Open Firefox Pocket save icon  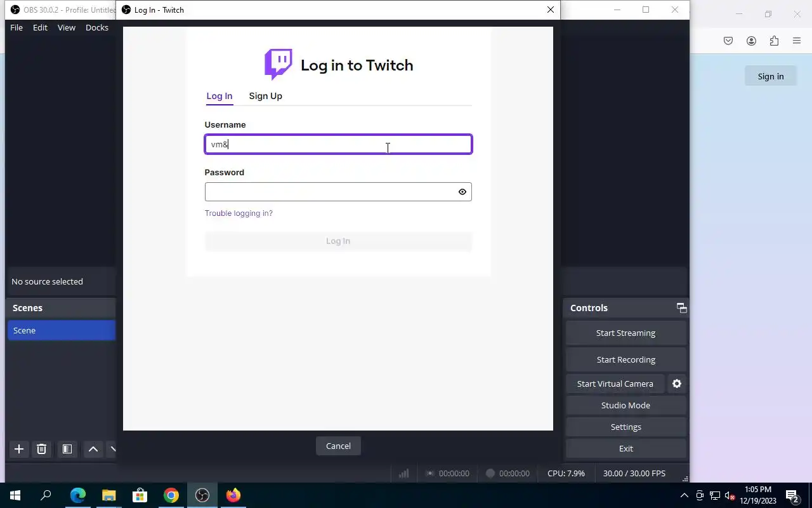pos(728,41)
